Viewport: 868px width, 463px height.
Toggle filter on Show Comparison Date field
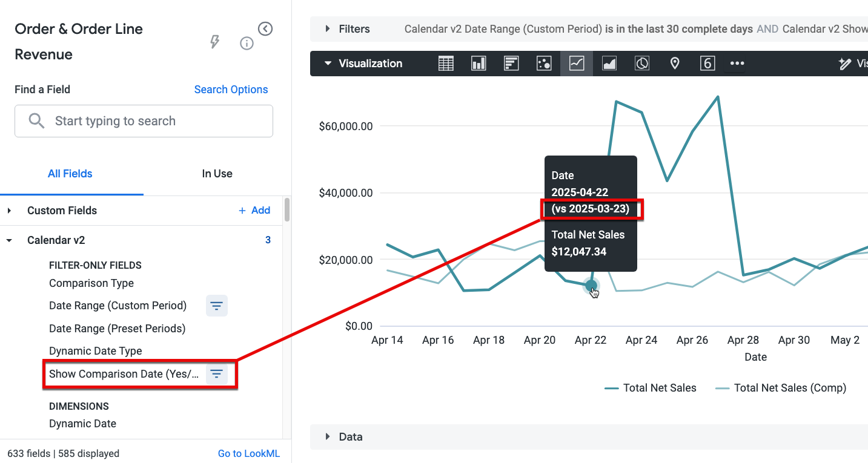pyautogui.click(x=217, y=374)
